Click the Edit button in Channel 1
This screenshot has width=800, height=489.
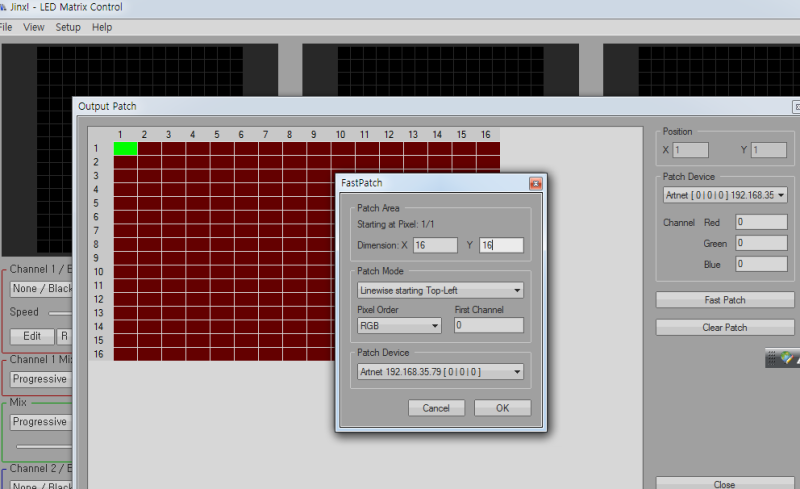click(32, 336)
